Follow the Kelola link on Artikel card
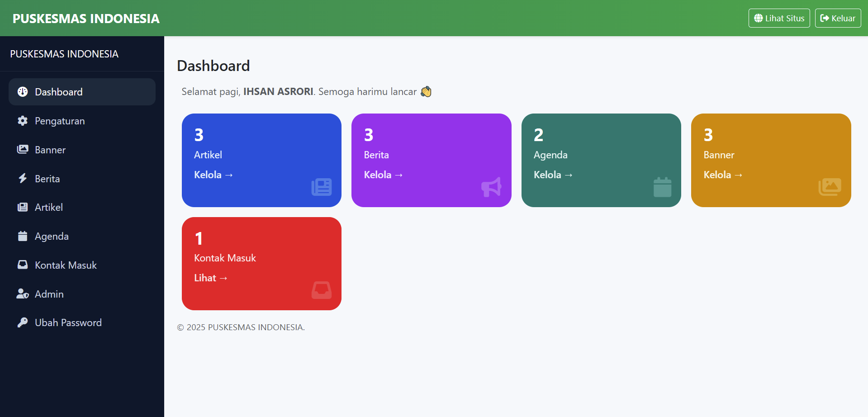868x417 pixels. [213, 175]
